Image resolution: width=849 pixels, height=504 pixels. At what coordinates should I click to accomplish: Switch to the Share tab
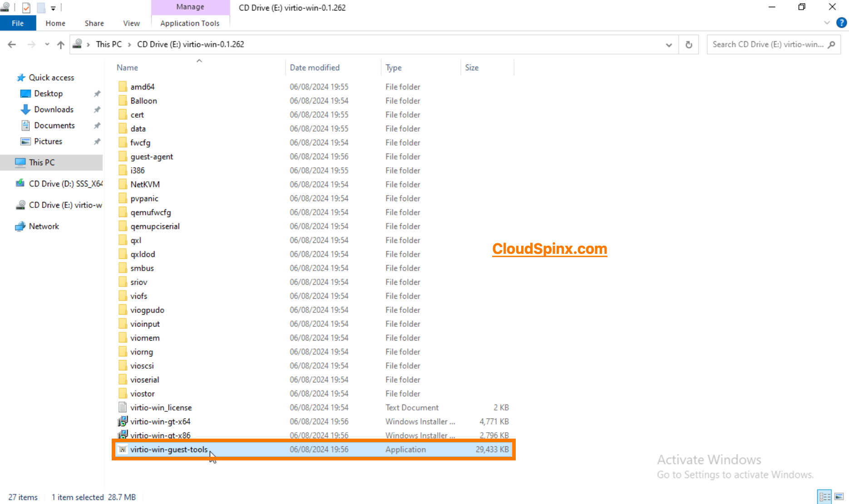pos(94,23)
